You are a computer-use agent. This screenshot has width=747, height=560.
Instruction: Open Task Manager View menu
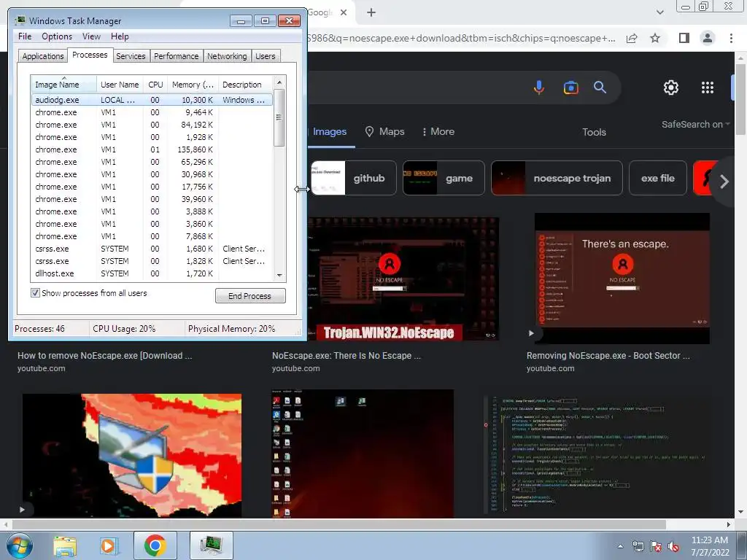pyautogui.click(x=91, y=36)
